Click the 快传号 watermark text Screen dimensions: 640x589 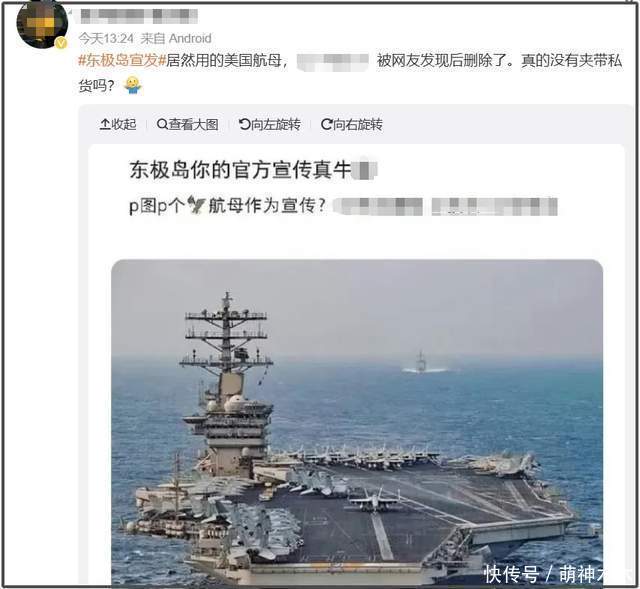[511, 574]
